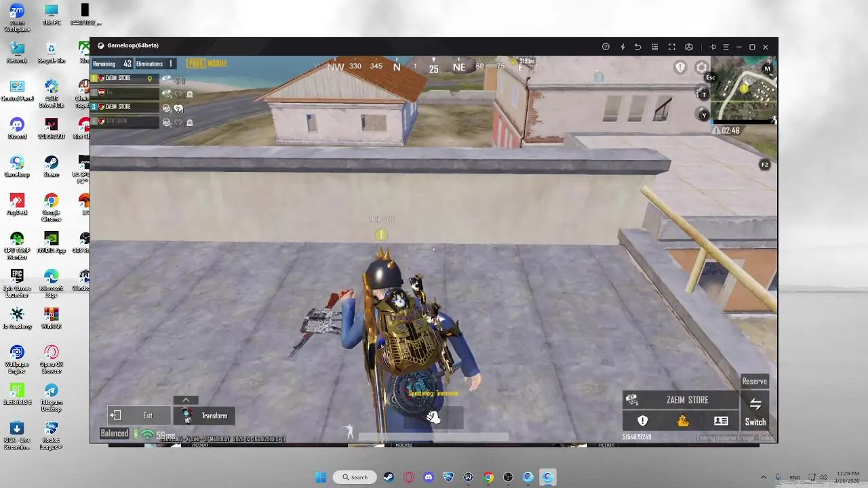
Task: Open Opera GX Browser desktop shortcut
Action: 52,359
